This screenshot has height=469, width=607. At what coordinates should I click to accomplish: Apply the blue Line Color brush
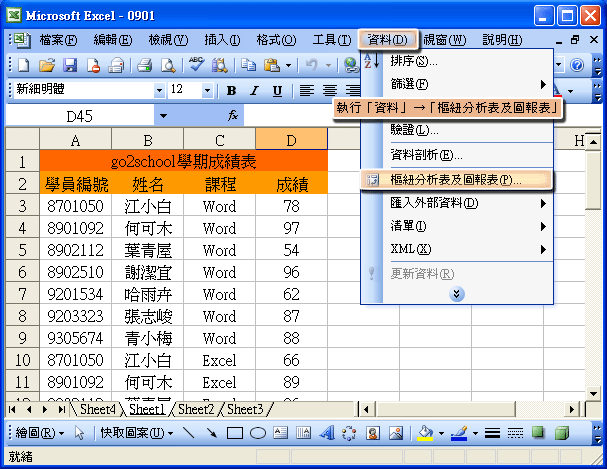[459, 433]
